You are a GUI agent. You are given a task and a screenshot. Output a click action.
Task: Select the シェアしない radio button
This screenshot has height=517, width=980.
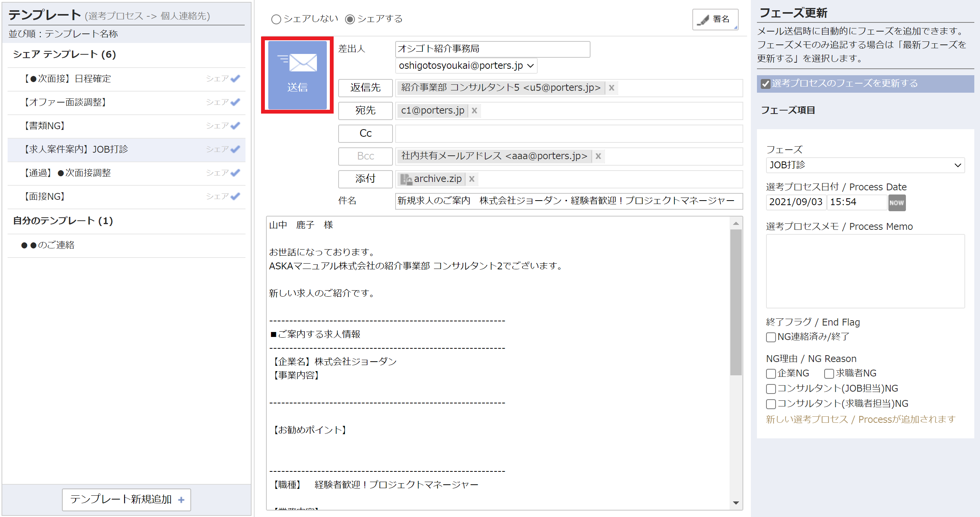click(x=276, y=19)
